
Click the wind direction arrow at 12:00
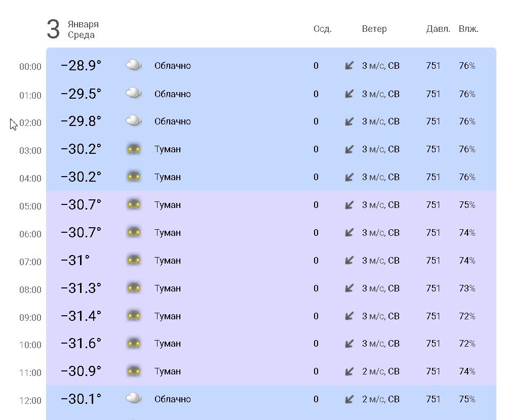(349, 399)
